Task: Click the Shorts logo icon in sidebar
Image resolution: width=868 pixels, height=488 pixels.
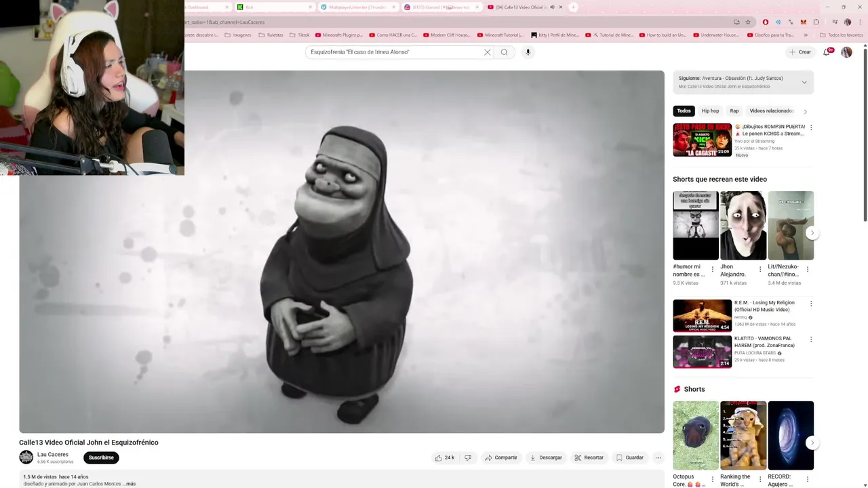Action: (677, 389)
